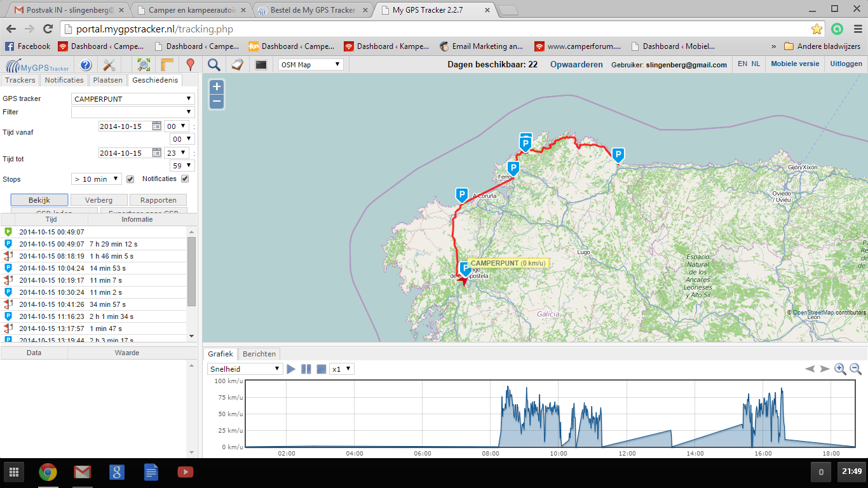The height and width of the screenshot is (488, 868).
Task: Play the route animation
Action: 291,369
